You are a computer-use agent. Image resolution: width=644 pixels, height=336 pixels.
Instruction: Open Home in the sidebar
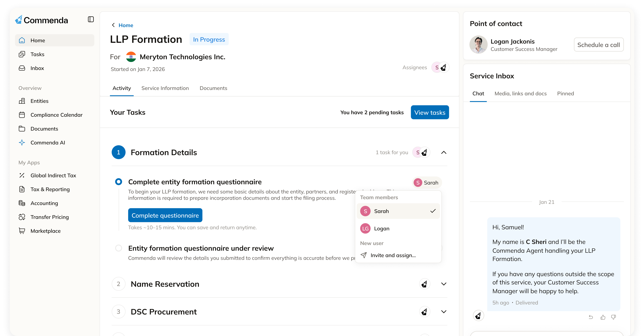(x=54, y=40)
